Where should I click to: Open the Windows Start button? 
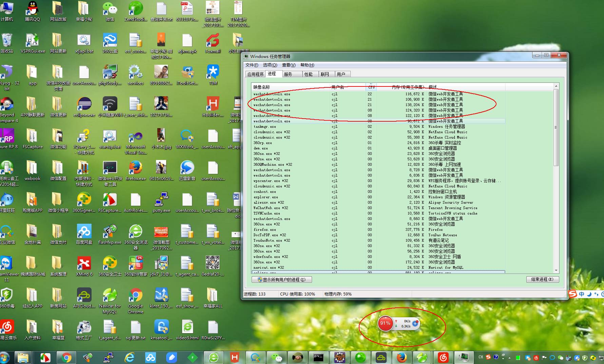(x=4, y=358)
